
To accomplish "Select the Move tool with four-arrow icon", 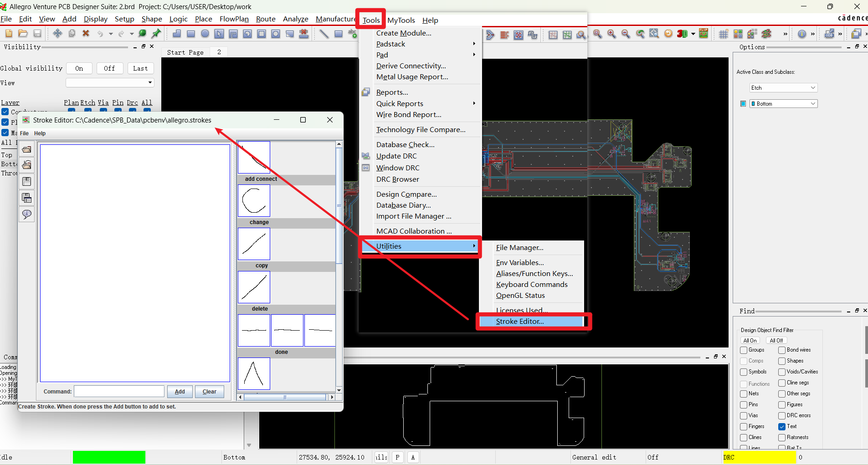I will coord(57,33).
